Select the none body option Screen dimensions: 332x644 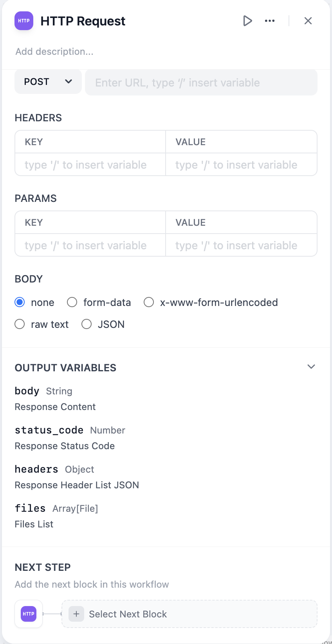[x=20, y=302]
